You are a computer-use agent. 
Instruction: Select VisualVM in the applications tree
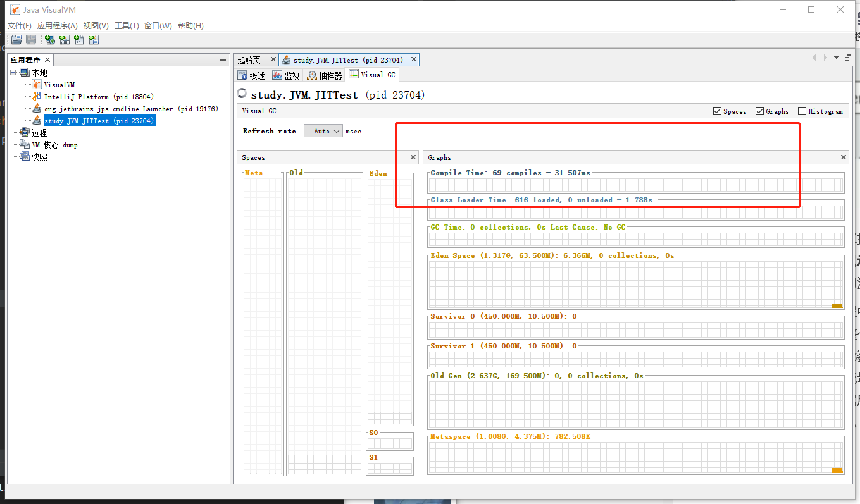tap(59, 85)
